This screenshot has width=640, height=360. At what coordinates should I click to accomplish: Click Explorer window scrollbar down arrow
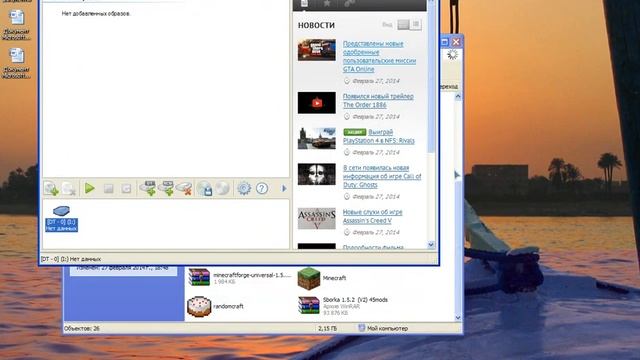[458, 318]
